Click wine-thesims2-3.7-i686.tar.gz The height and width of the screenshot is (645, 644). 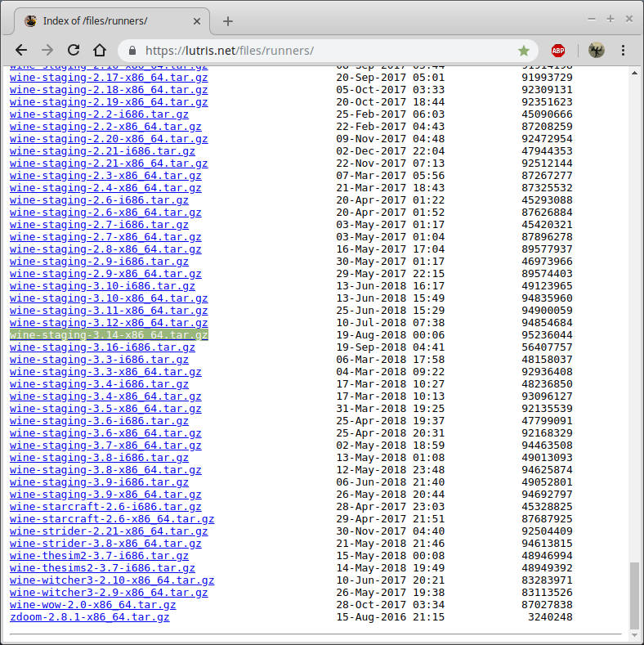tap(102, 568)
